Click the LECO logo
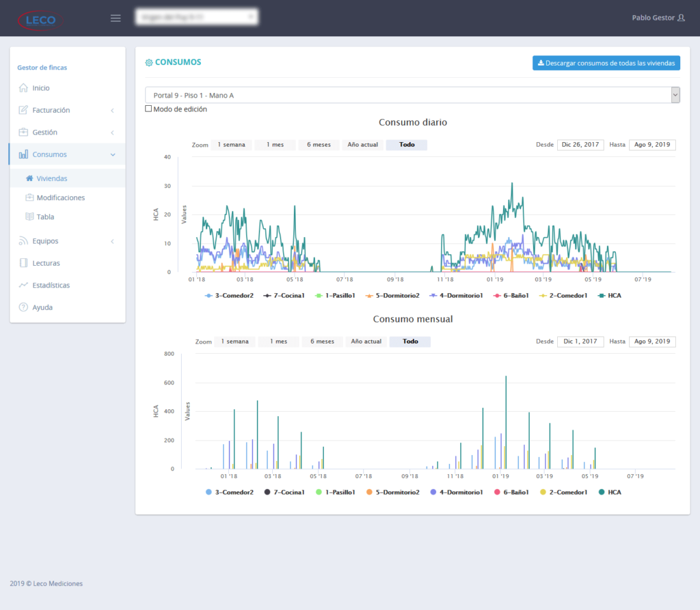700x610 pixels. 40,20
